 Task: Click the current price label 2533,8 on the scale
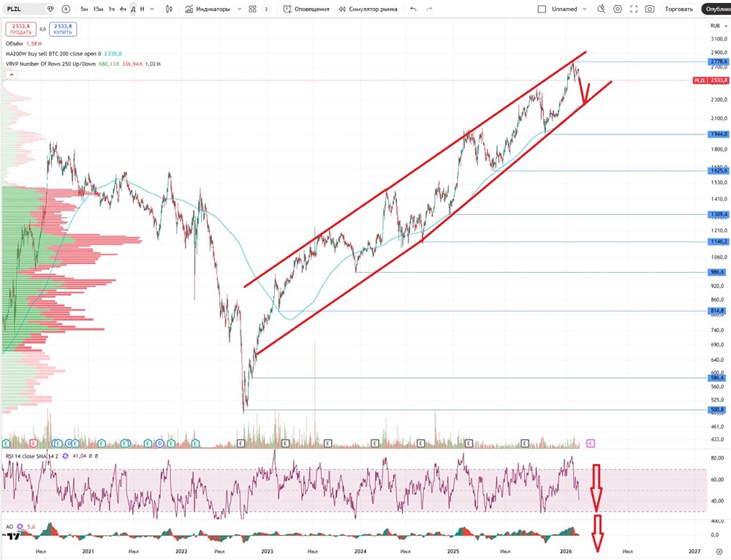pyautogui.click(x=719, y=80)
